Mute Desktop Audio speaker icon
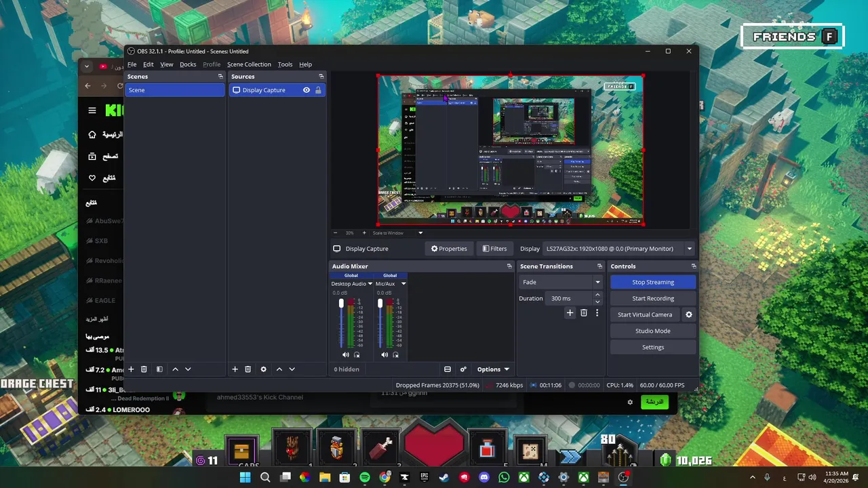The height and width of the screenshot is (488, 868). (x=346, y=354)
